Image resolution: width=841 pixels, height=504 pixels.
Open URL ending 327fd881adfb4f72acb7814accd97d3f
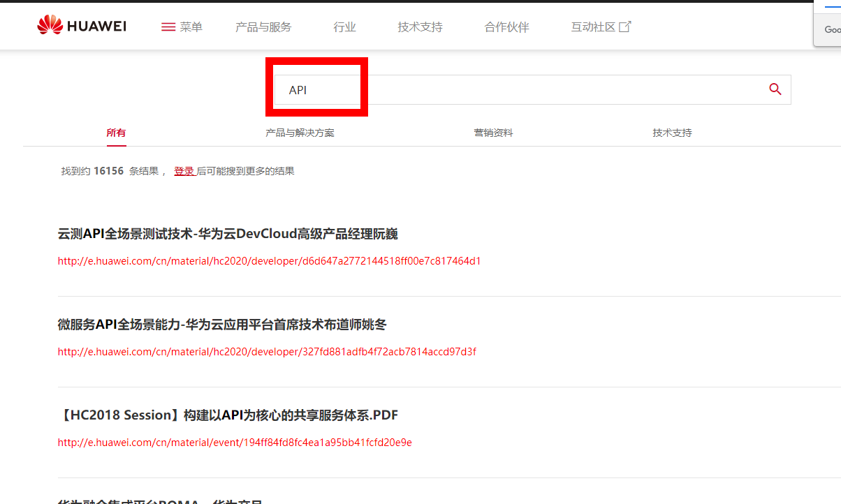coord(267,352)
